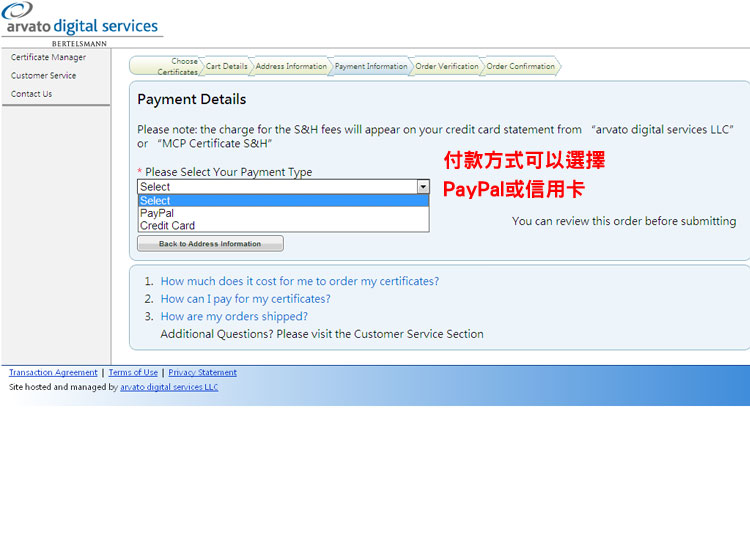Open 'How are my orders shipped?' link
This screenshot has width=750, height=554.
(x=234, y=316)
